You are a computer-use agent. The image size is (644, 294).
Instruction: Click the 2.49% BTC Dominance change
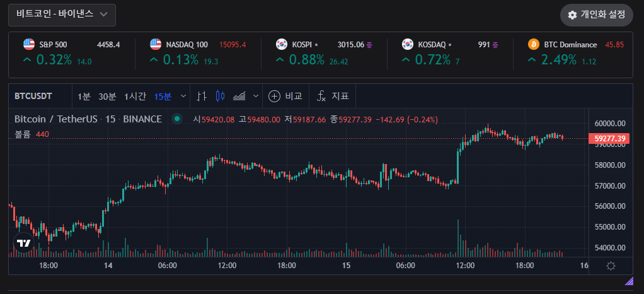(559, 60)
